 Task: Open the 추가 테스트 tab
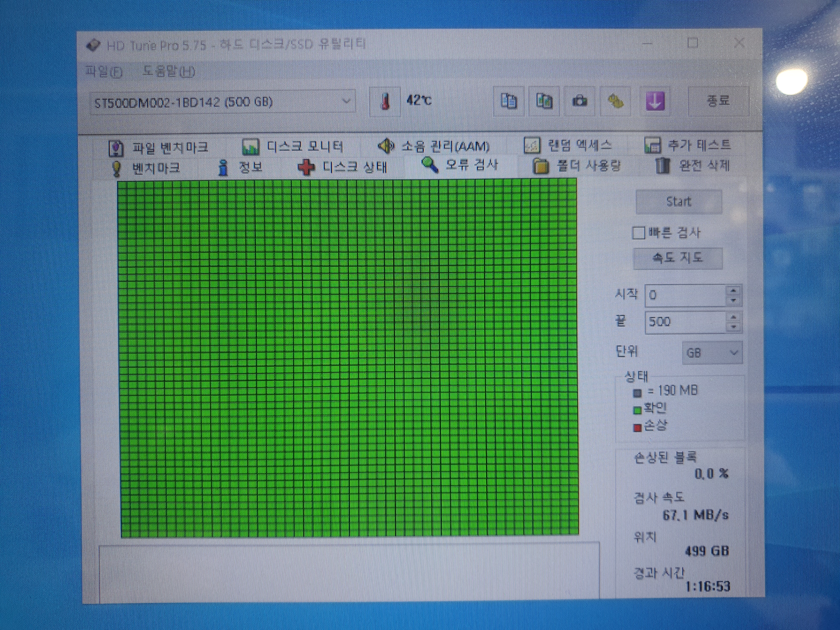[687, 145]
